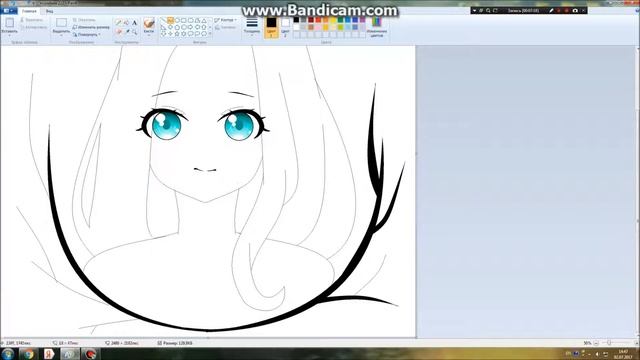Select the Text tool marked A
Screen dimensions: 640x360
click(x=134, y=22)
